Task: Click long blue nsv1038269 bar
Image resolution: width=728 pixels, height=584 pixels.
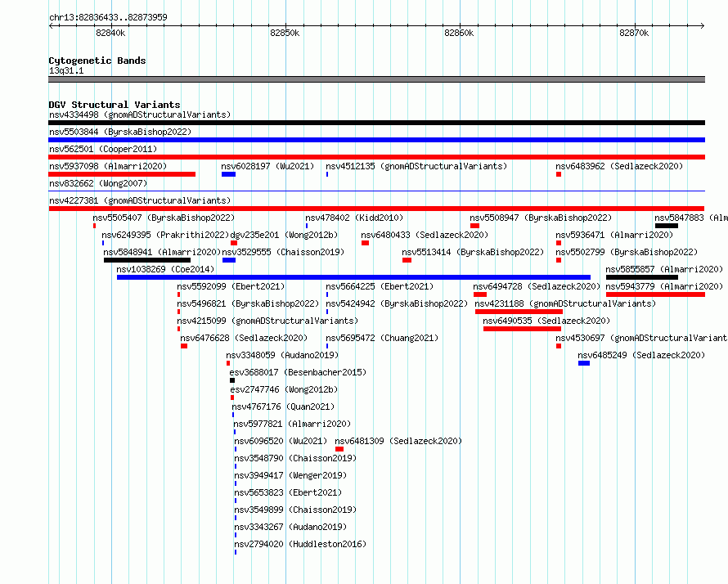Action: pyautogui.click(x=354, y=277)
